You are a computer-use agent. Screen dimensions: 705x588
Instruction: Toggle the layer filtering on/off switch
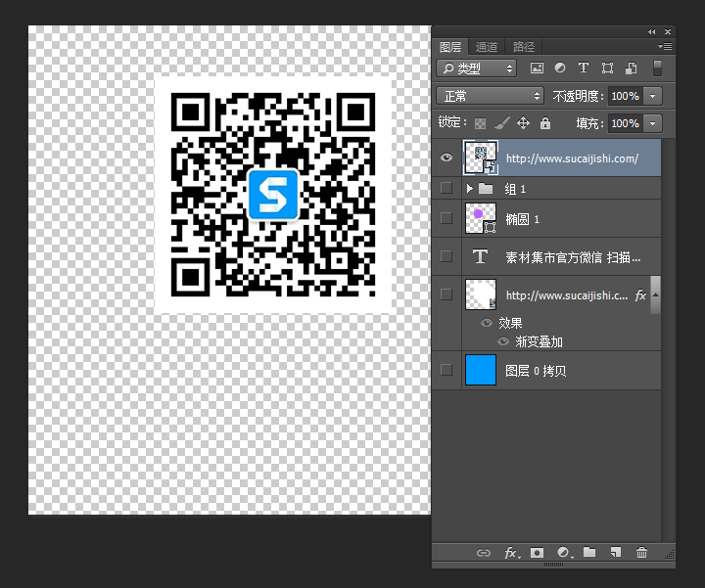tap(657, 68)
